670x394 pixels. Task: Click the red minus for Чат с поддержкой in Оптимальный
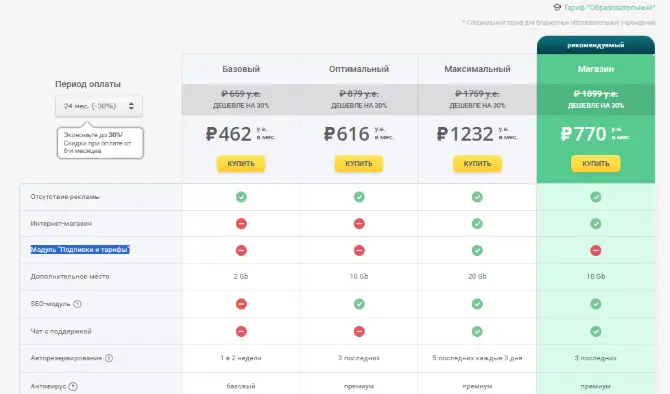pos(359,331)
